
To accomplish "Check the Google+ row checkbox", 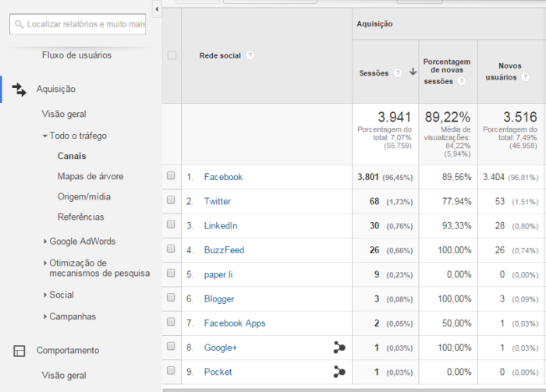I will (171, 346).
